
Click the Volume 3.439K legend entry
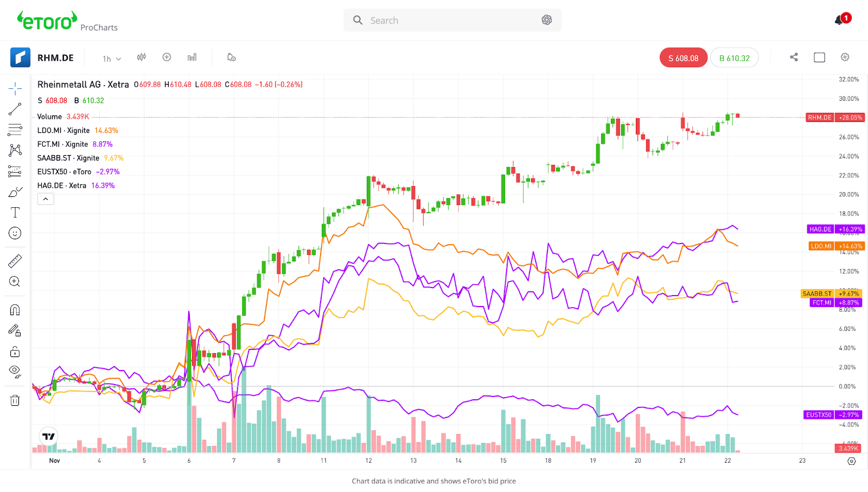(63, 117)
